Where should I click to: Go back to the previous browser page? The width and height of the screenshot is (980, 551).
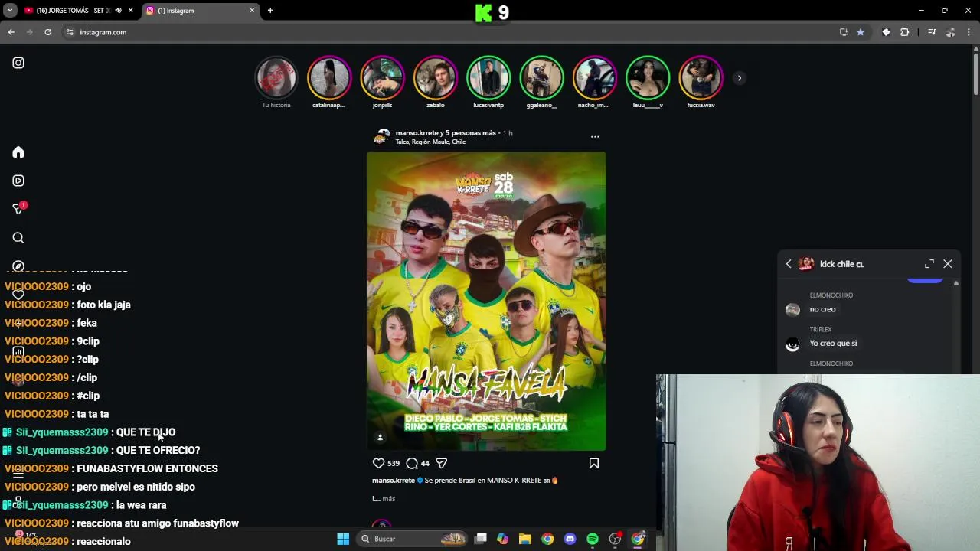pyautogui.click(x=11, y=32)
